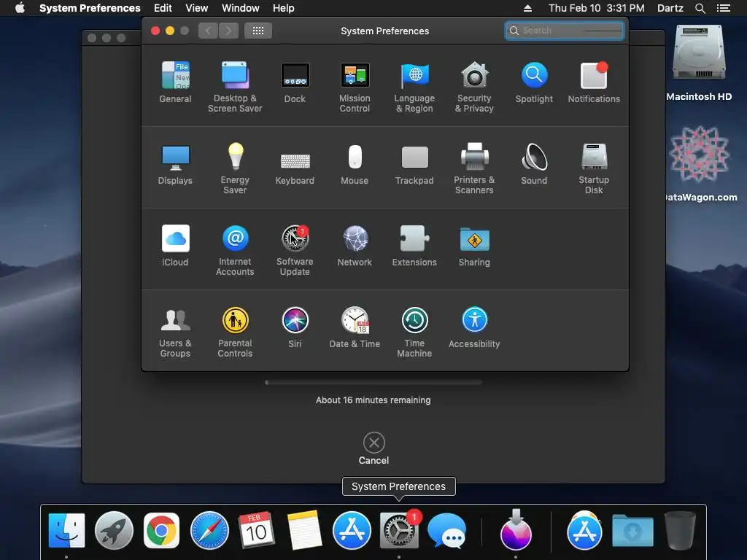
Task: Click the "About 16 minutes remaining" text
Action: [373, 400]
